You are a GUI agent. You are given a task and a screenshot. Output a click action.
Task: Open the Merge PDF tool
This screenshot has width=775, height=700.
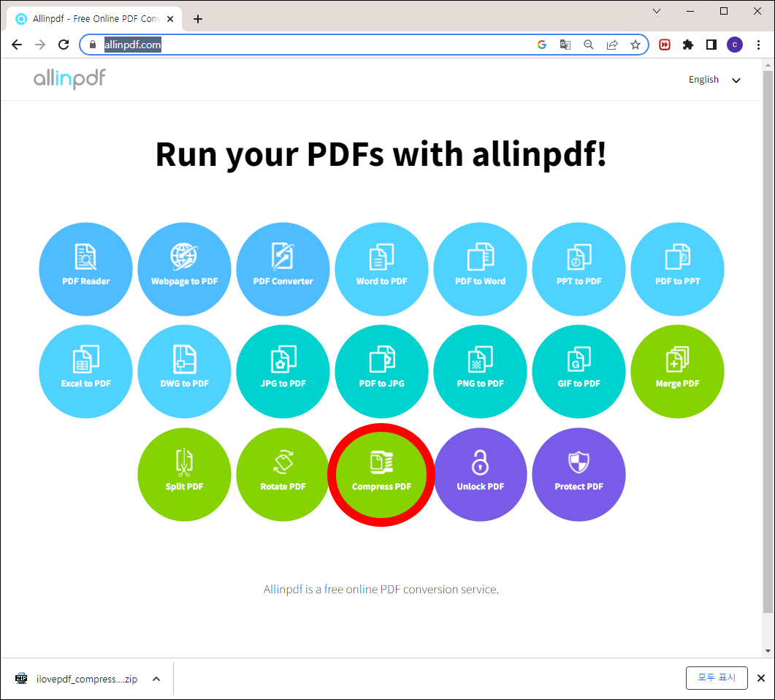pos(677,371)
